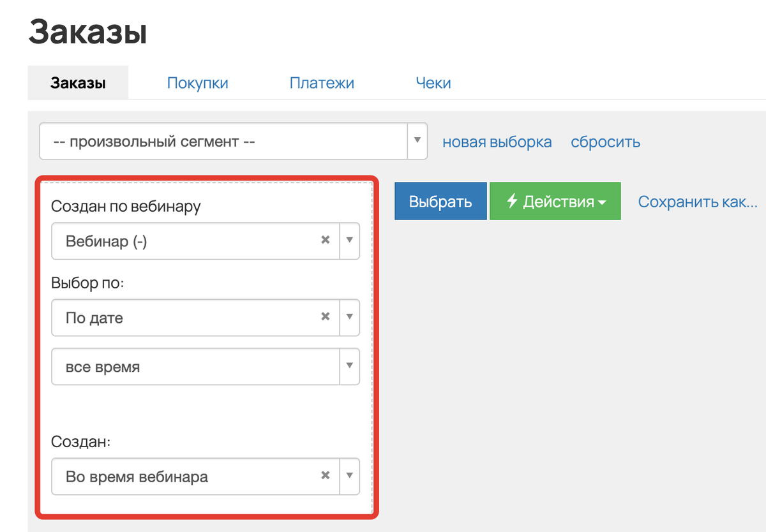Open the caret menu of Действия
Viewport: 766px width, 532px height.
pyautogui.click(x=602, y=203)
